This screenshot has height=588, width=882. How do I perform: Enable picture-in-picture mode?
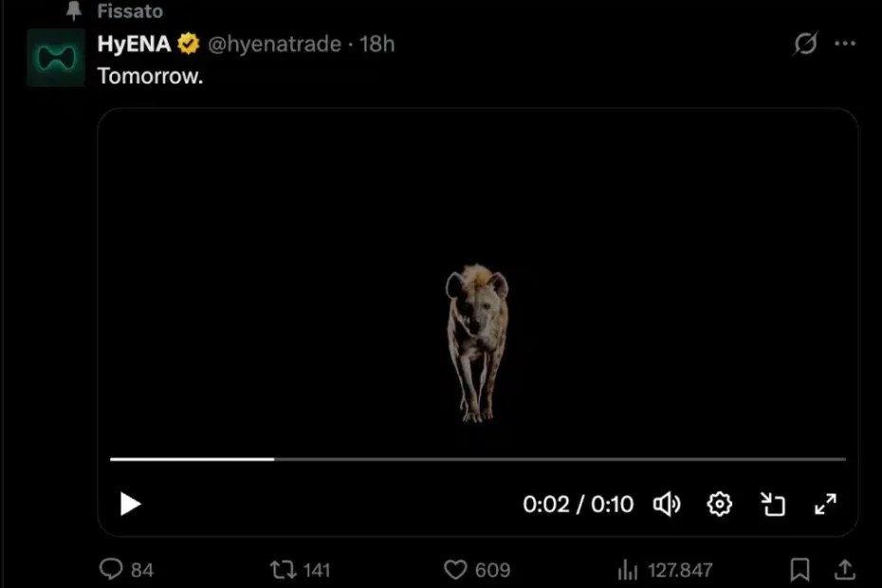pos(773,504)
